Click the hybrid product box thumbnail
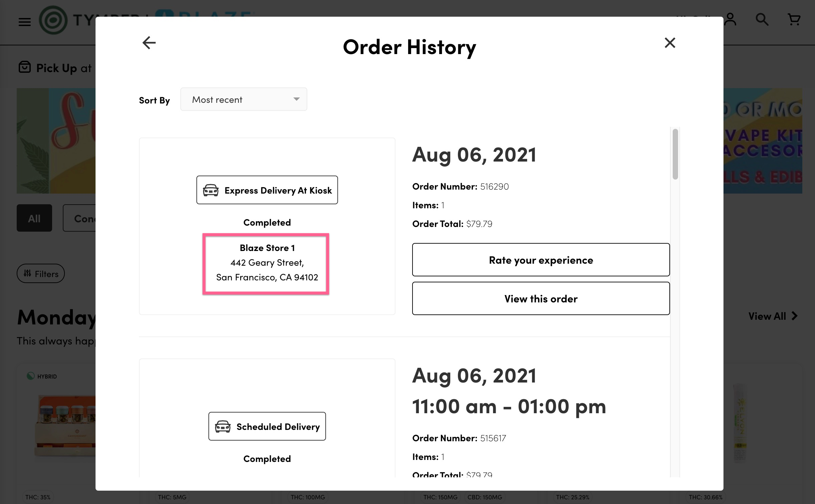The image size is (815, 504). click(x=65, y=426)
